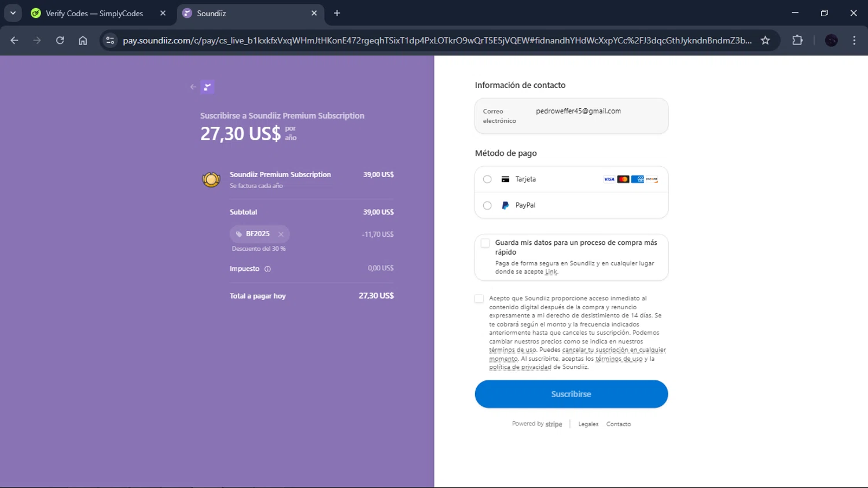Open the política de privacidad link
The image size is (868, 488).
[520, 367]
